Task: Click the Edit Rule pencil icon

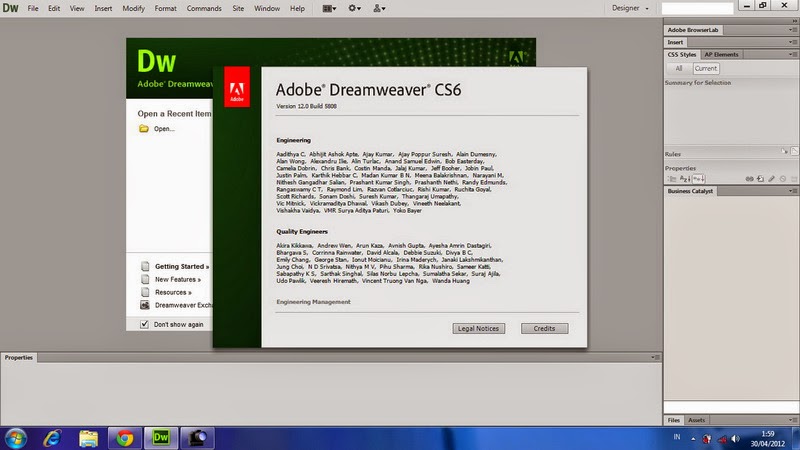Action: pos(771,179)
